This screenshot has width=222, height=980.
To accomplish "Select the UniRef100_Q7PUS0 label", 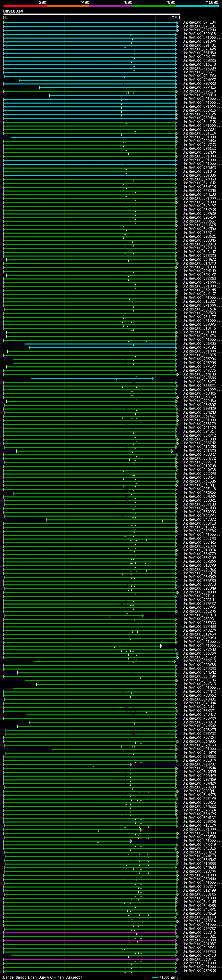I will coord(199,401).
